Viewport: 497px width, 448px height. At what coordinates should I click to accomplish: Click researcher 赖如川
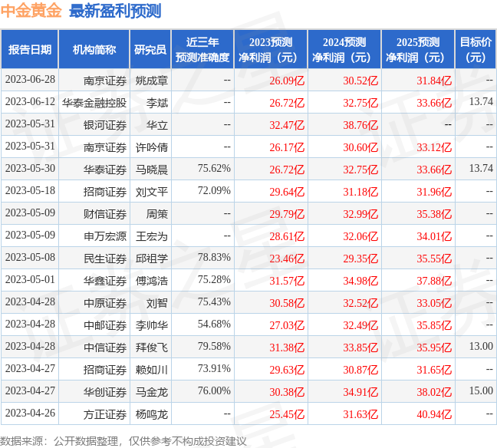pyautogui.click(x=152, y=370)
